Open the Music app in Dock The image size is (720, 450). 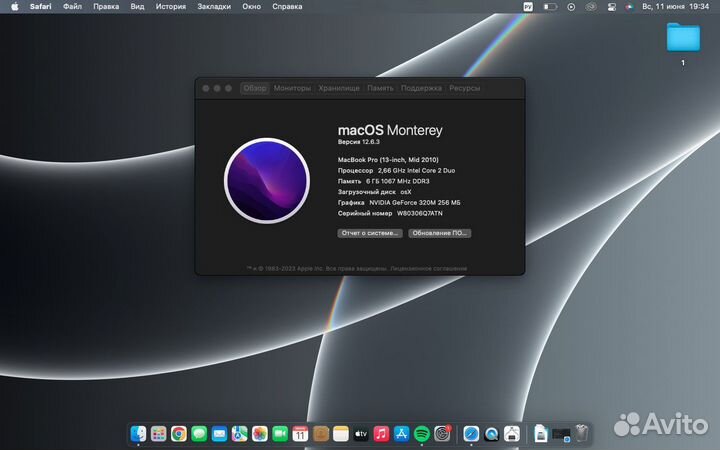pyautogui.click(x=381, y=433)
